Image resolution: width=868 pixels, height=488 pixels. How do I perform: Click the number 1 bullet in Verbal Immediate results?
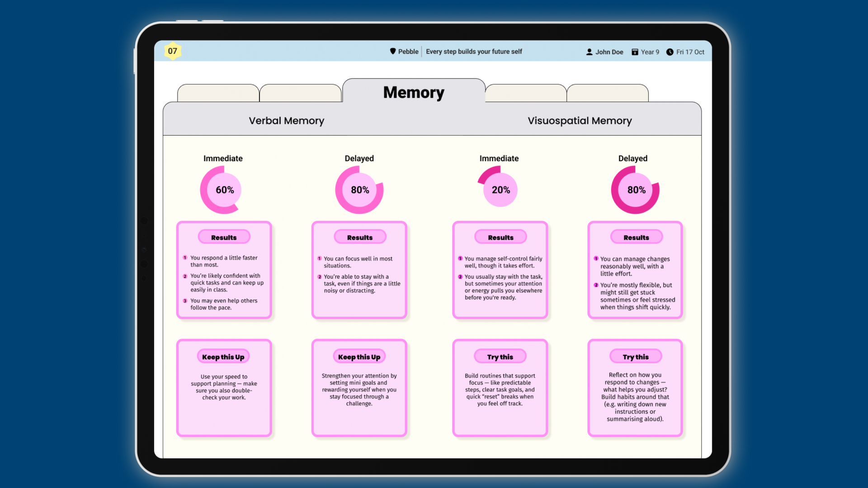185,258
